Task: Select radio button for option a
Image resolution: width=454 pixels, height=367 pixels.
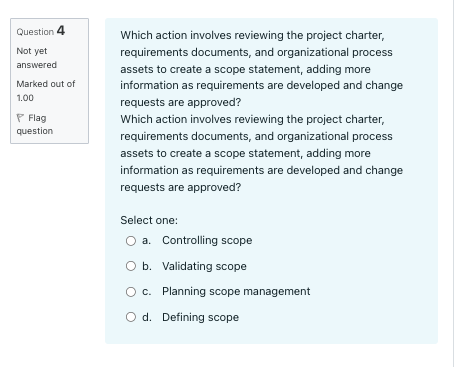Action: (131, 241)
